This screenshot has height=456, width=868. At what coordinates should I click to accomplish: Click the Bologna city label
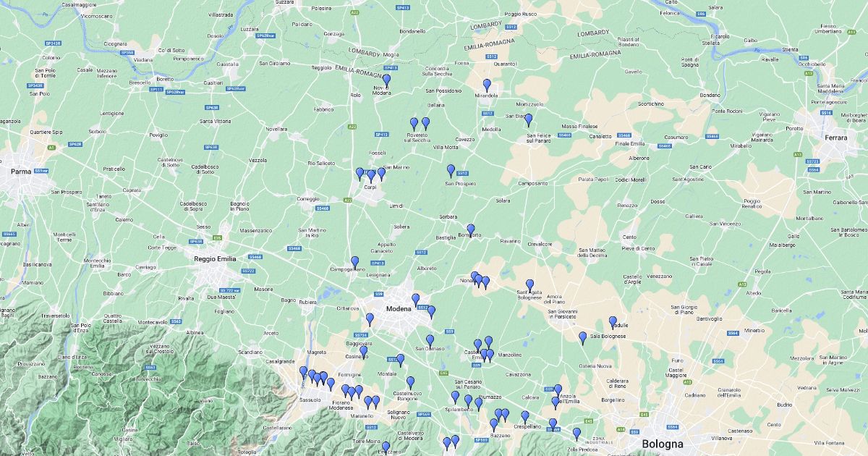click(x=662, y=444)
